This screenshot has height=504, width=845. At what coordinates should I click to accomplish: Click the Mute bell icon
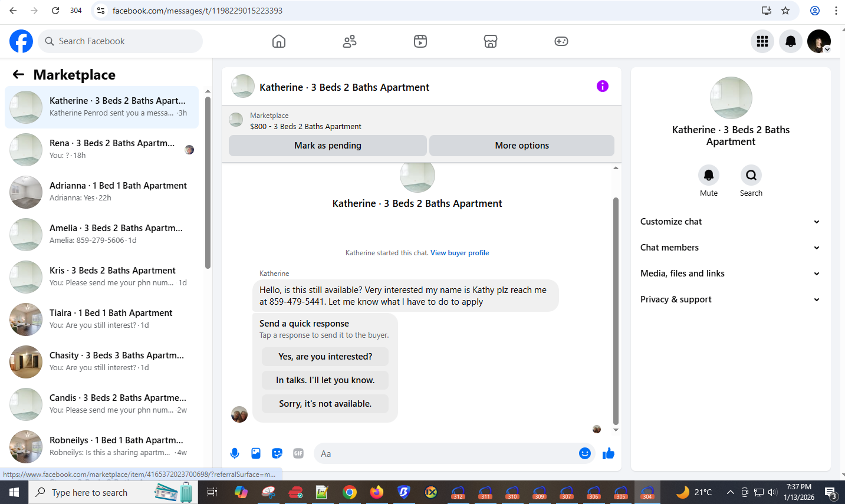(x=709, y=175)
